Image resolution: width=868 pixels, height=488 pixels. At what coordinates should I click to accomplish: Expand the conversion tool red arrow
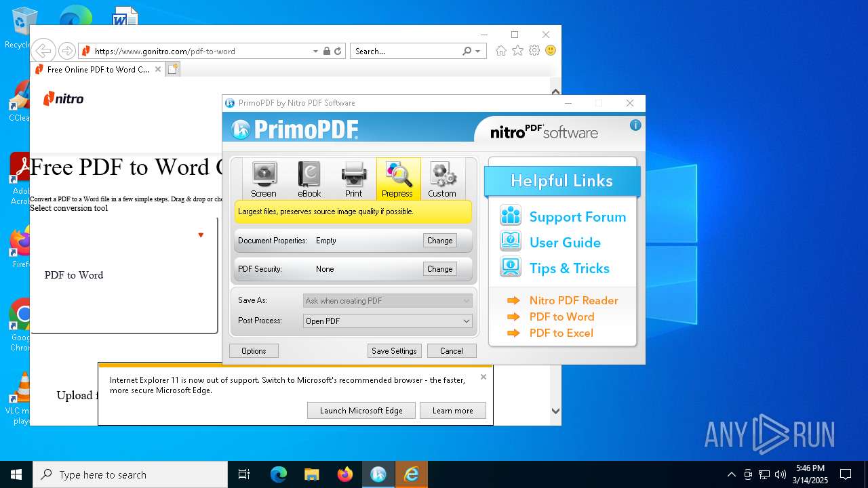tap(201, 235)
